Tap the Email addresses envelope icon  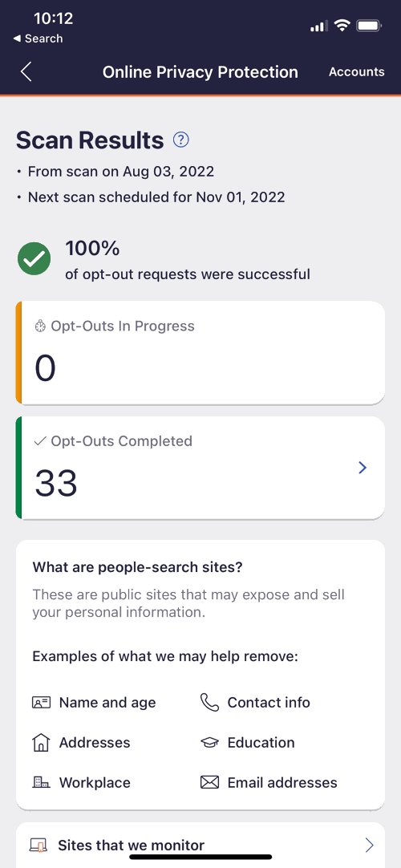(x=209, y=783)
